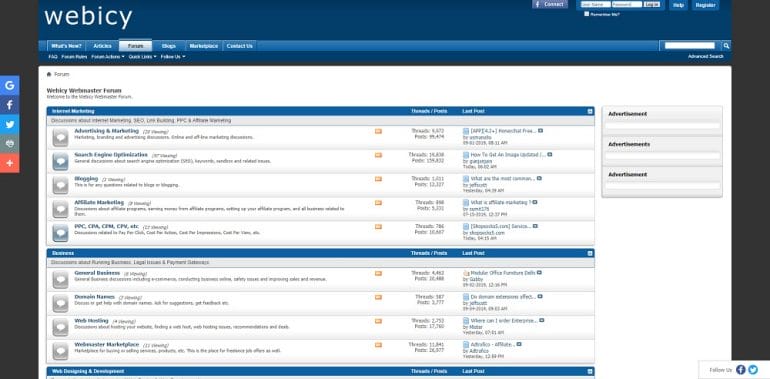Expand the Forum Actions dropdown

[x=108, y=57]
